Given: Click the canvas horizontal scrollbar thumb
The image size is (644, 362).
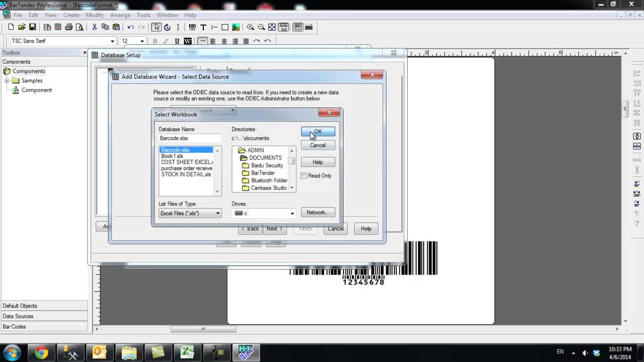Looking at the screenshot, I should (x=203, y=329).
